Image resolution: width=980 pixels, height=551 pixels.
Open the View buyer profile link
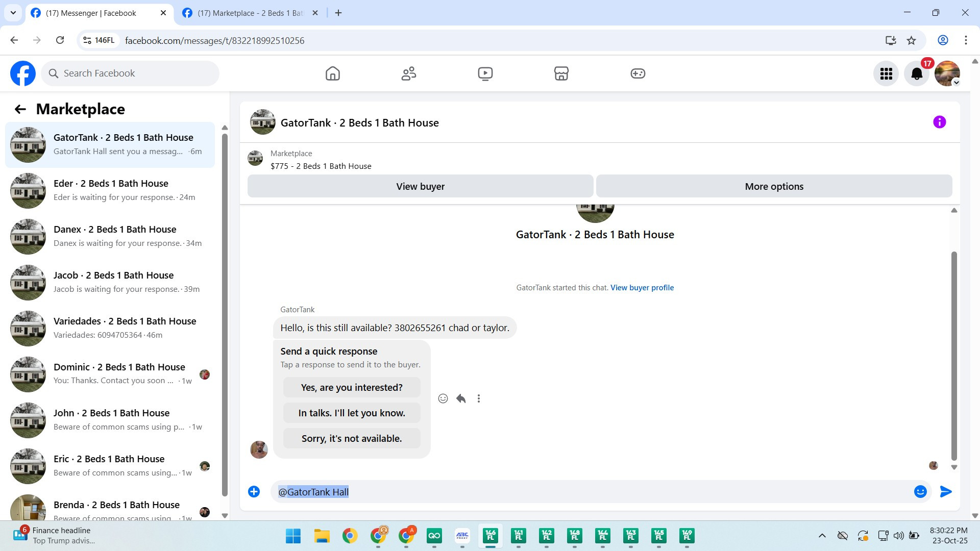[x=642, y=288]
